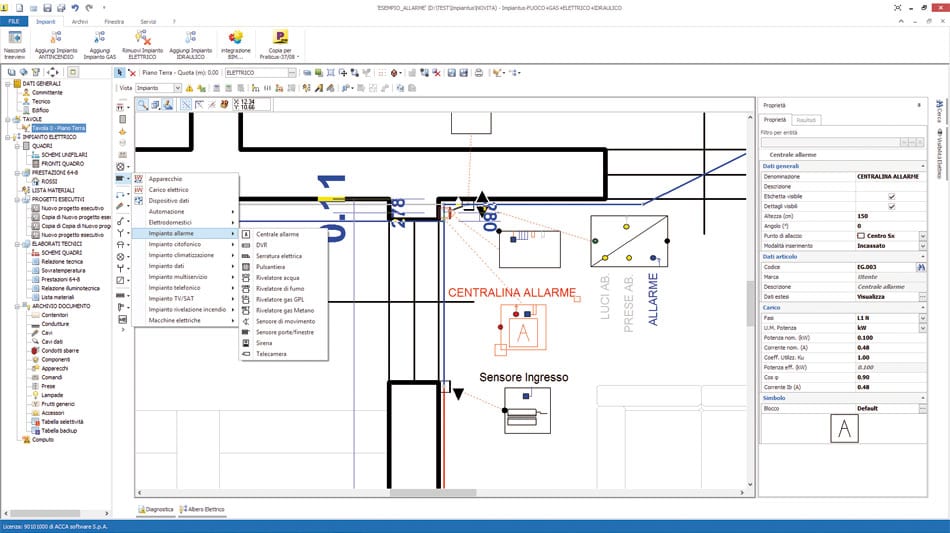Choose Rivelatore gas Metano entry
The image size is (950, 533).
284,310
